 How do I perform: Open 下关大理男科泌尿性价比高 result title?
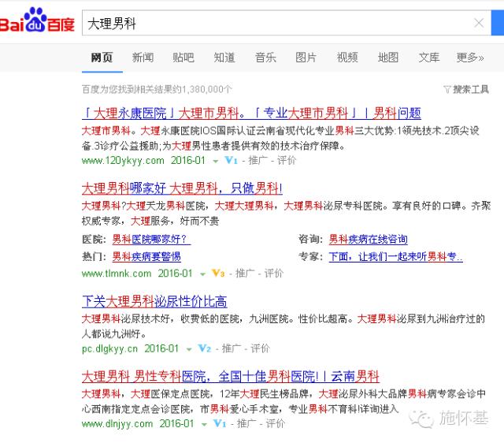pyautogui.click(x=154, y=301)
